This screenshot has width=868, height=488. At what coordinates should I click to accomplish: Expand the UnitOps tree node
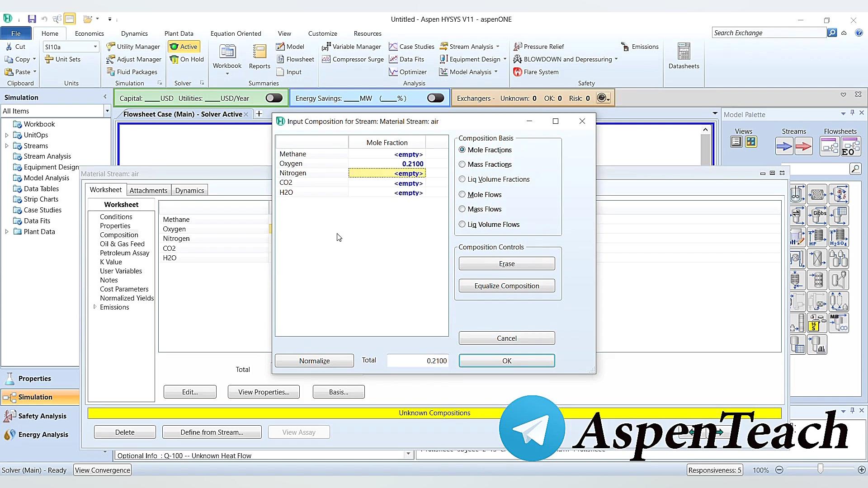pyautogui.click(x=7, y=135)
